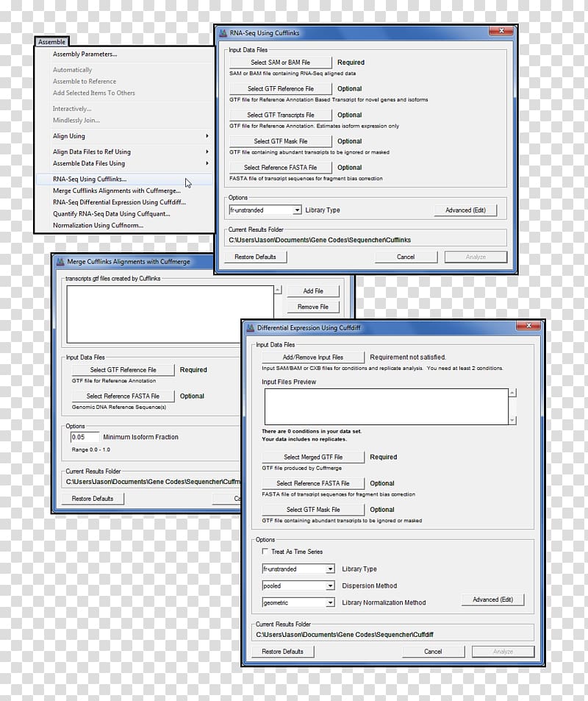Open Advanced (Edit) in Cuffdiff dialog
The width and height of the screenshot is (588, 701).
tap(493, 600)
